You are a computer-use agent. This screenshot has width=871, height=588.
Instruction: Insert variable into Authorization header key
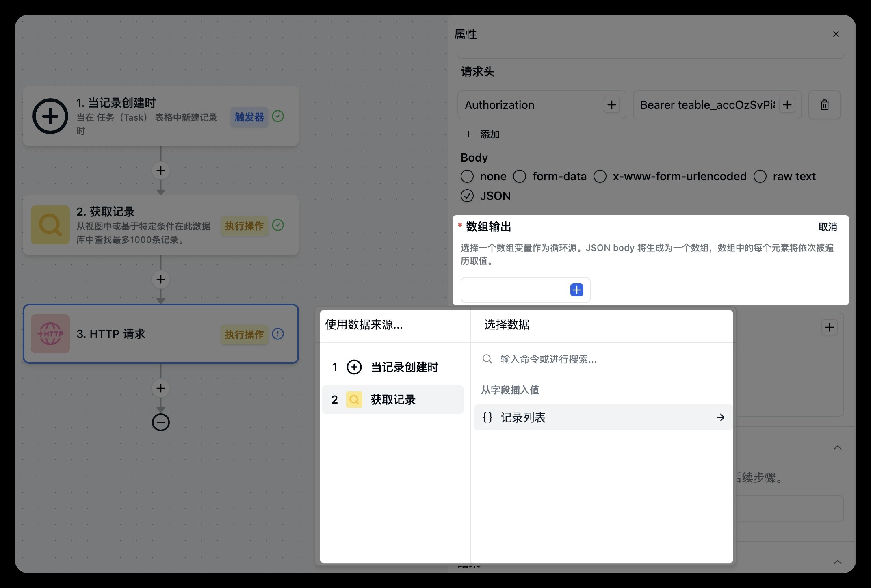click(x=612, y=105)
